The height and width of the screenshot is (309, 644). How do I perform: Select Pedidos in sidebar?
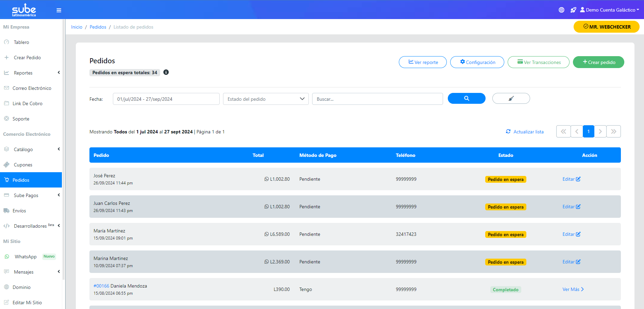tap(31, 180)
